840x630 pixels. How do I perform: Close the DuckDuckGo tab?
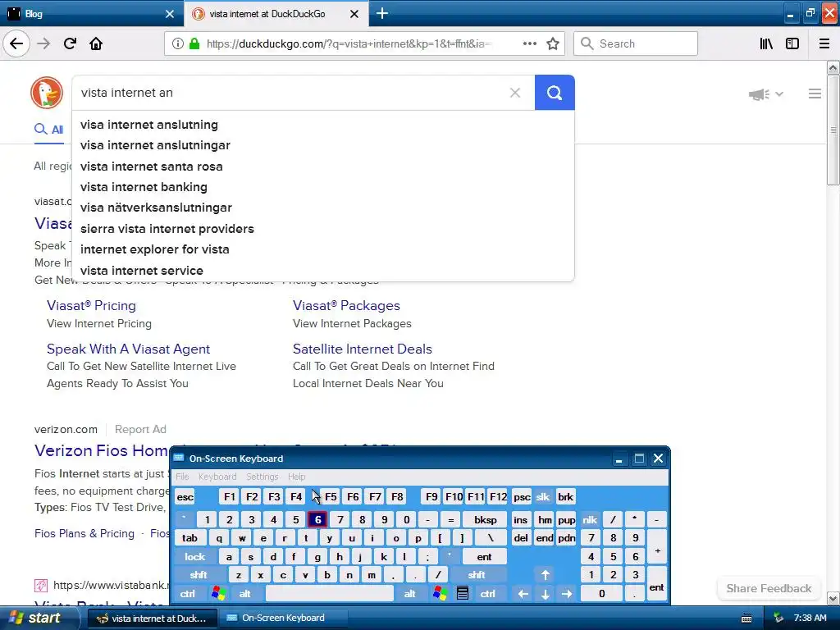354,14
